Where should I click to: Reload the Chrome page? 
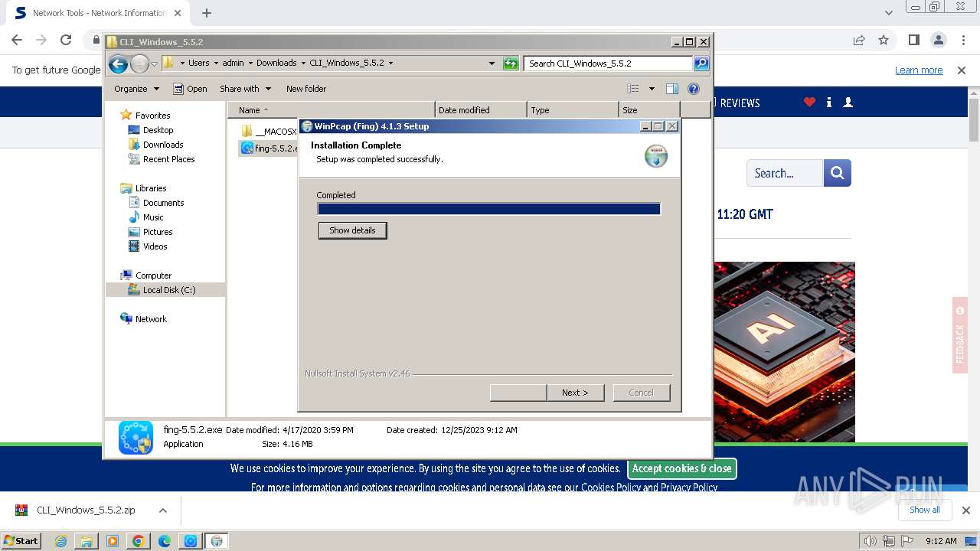point(66,40)
